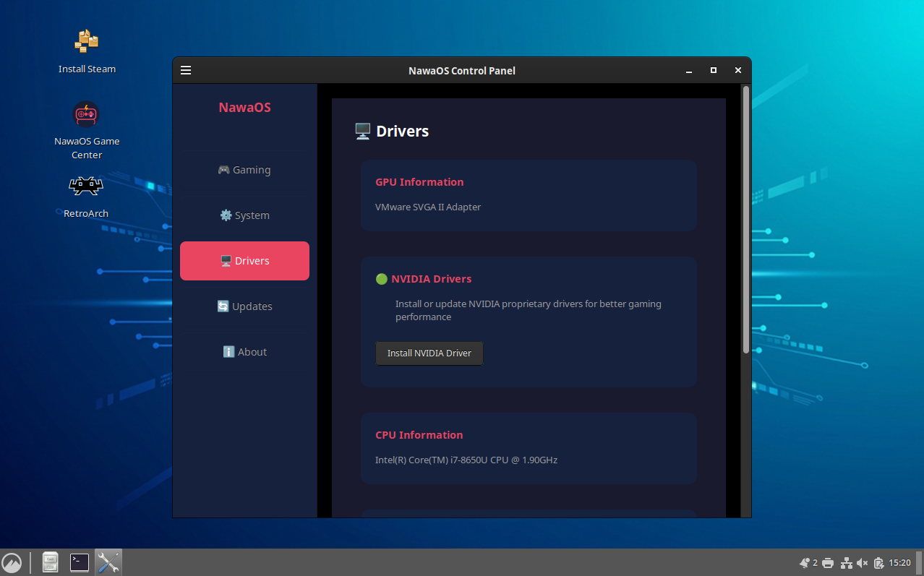Screen dimensions: 924x576
Task: Click the control panel's vertical scrollbar
Action: pyautogui.click(x=745, y=217)
